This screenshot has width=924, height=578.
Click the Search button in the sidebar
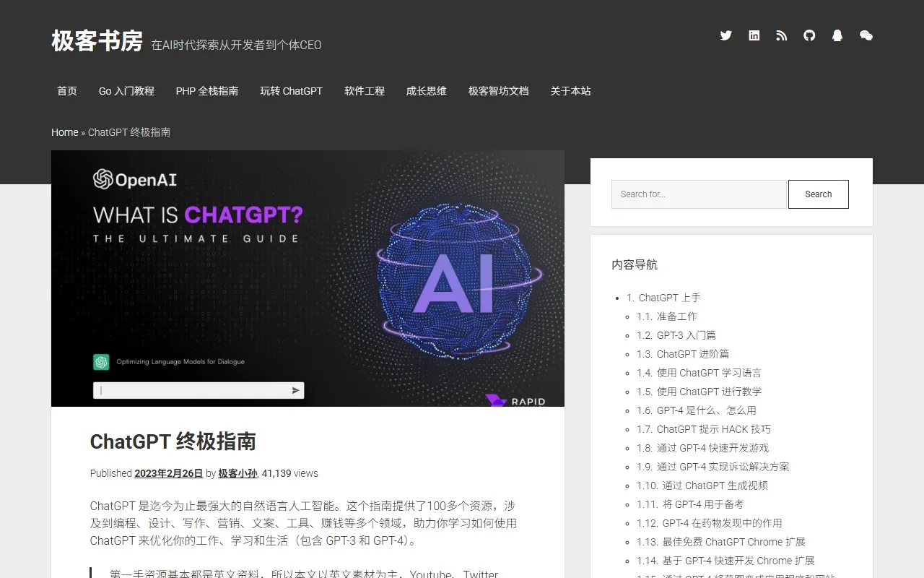pos(818,194)
